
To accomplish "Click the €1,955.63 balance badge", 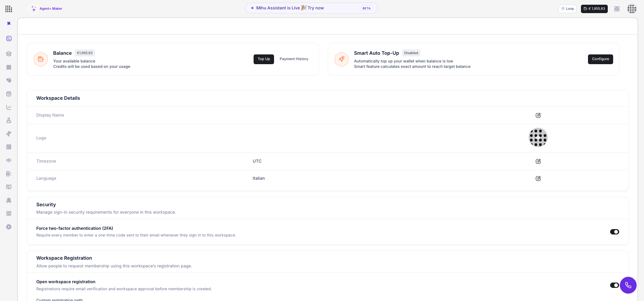I will pos(85,53).
